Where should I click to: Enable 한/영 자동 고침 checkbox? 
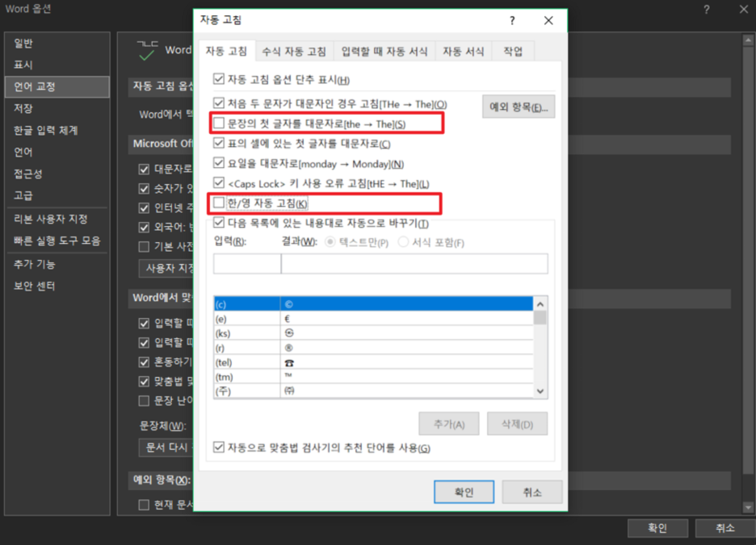coord(219,203)
